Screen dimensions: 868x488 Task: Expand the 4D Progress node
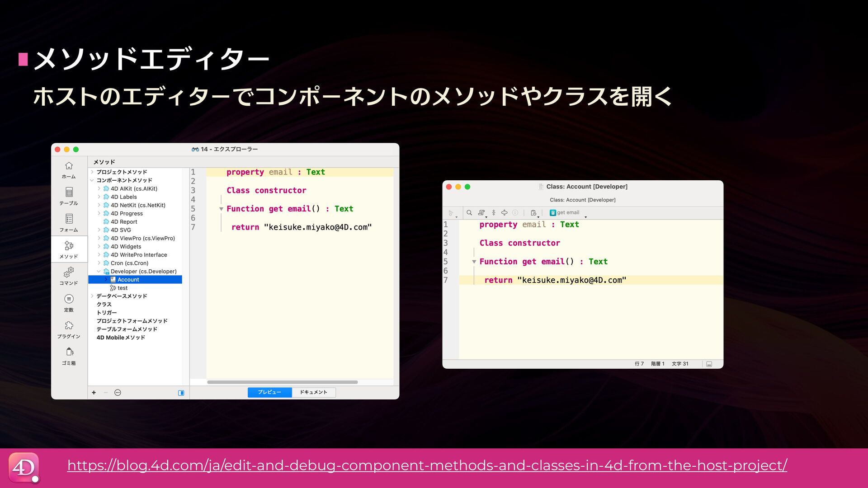(x=99, y=214)
